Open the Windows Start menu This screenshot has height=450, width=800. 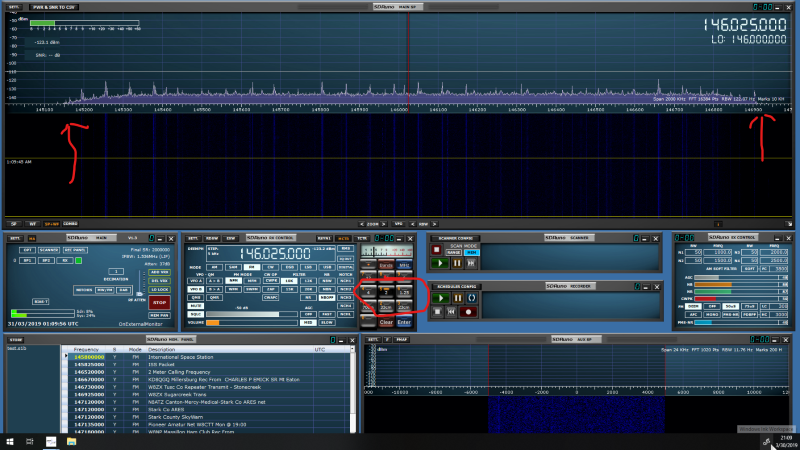(9, 441)
